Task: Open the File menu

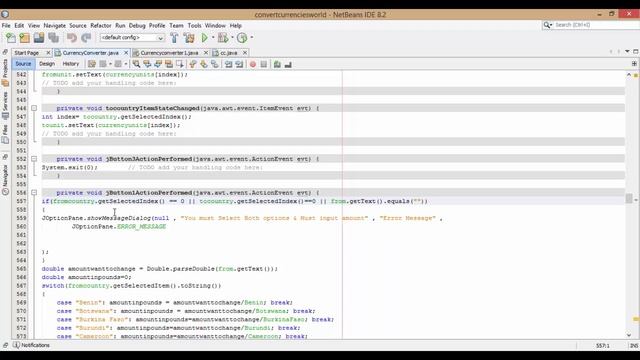Action: coord(6,25)
